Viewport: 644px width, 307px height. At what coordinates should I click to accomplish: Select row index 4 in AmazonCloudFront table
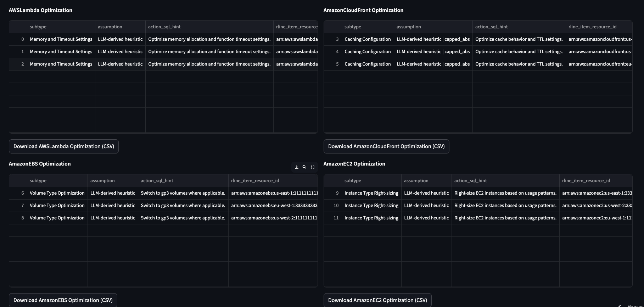pyautogui.click(x=333, y=52)
